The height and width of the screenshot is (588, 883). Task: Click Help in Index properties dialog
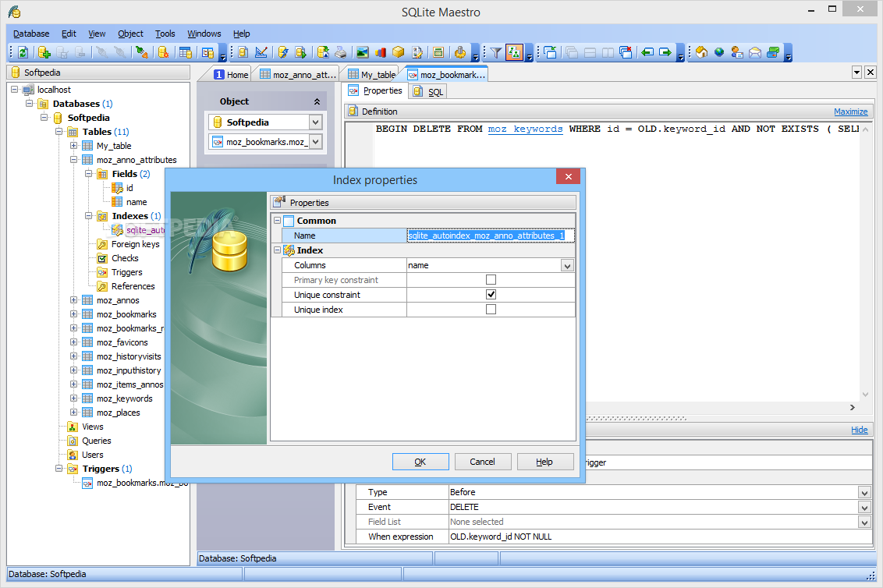pos(544,462)
